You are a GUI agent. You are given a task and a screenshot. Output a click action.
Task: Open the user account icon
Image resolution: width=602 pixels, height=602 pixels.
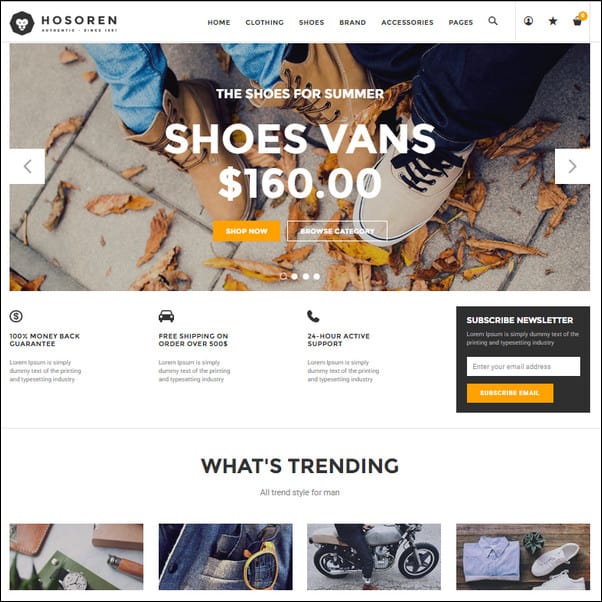click(528, 21)
